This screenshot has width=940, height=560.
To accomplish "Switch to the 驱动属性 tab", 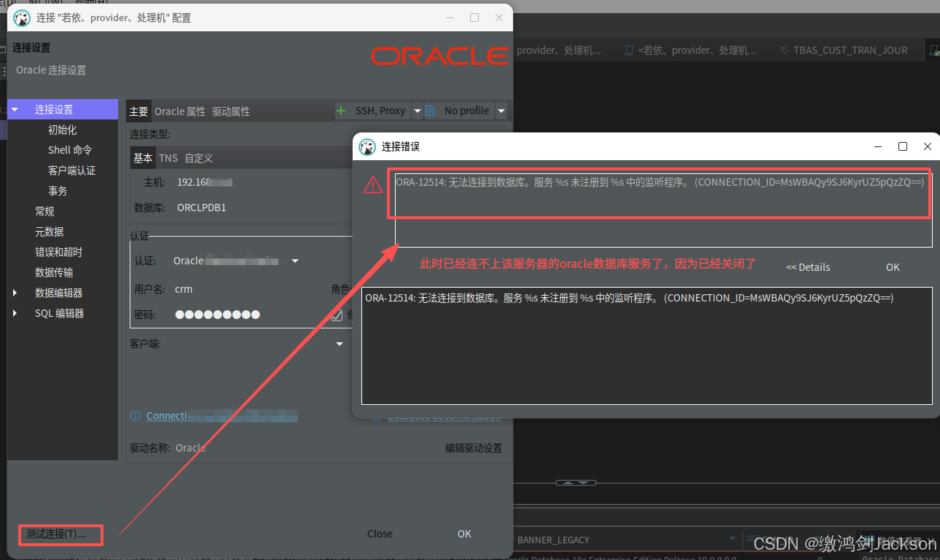I will pyautogui.click(x=231, y=111).
